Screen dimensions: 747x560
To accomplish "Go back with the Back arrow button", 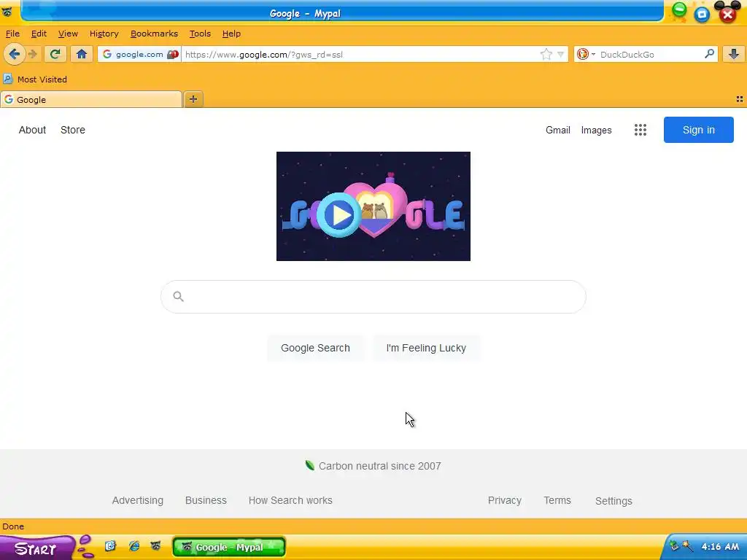I will tap(15, 54).
